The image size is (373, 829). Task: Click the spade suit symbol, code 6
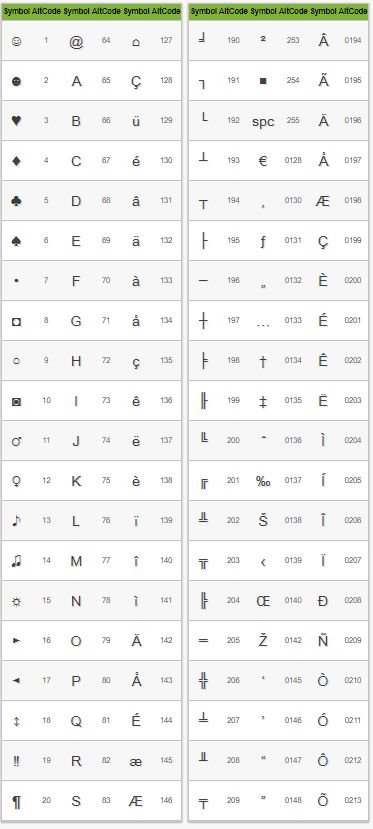click(16, 241)
